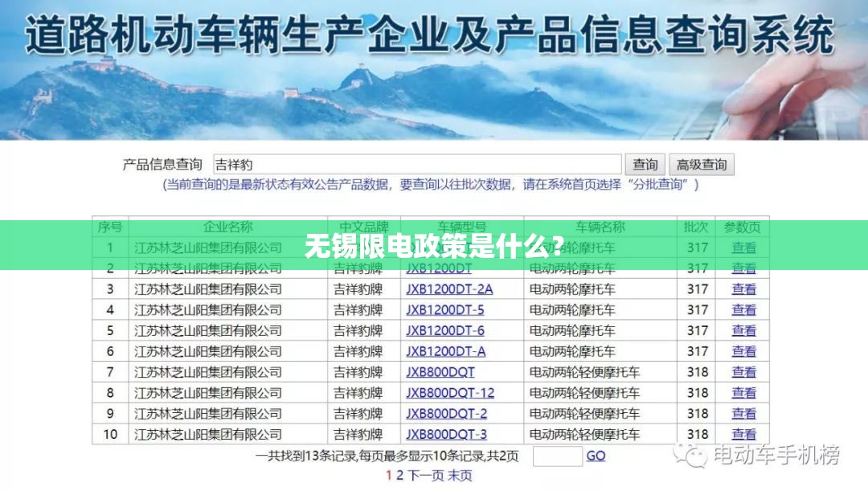Open vehicle model link JXB800DQT
868x491 pixels.
[440, 372]
